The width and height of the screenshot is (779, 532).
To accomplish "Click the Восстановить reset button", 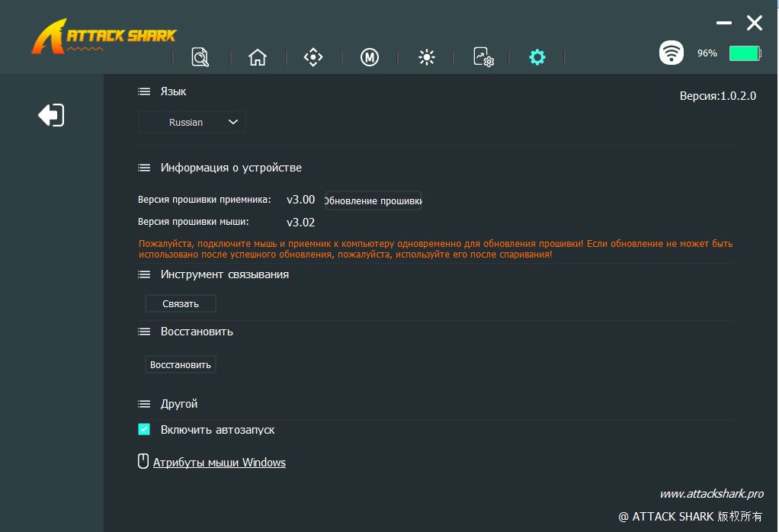I will pyautogui.click(x=181, y=364).
